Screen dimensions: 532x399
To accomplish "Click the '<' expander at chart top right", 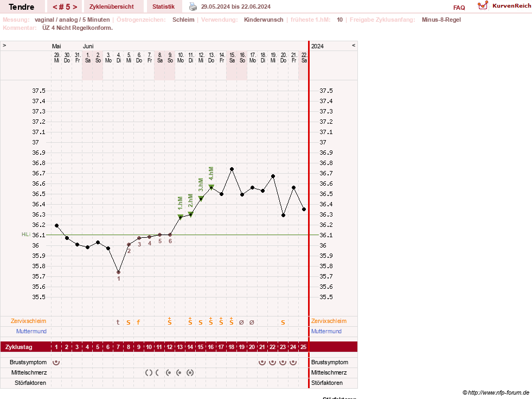I will tap(354, 45).
